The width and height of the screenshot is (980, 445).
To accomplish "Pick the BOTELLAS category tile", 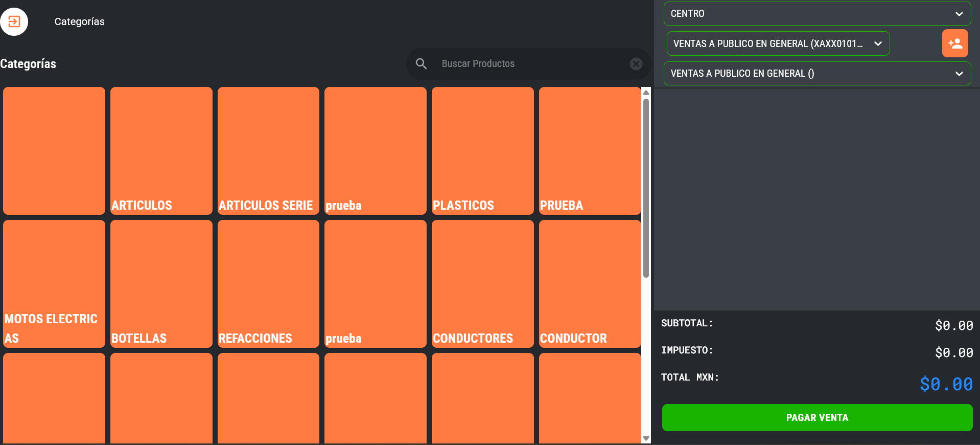I will tap(161, 284).
